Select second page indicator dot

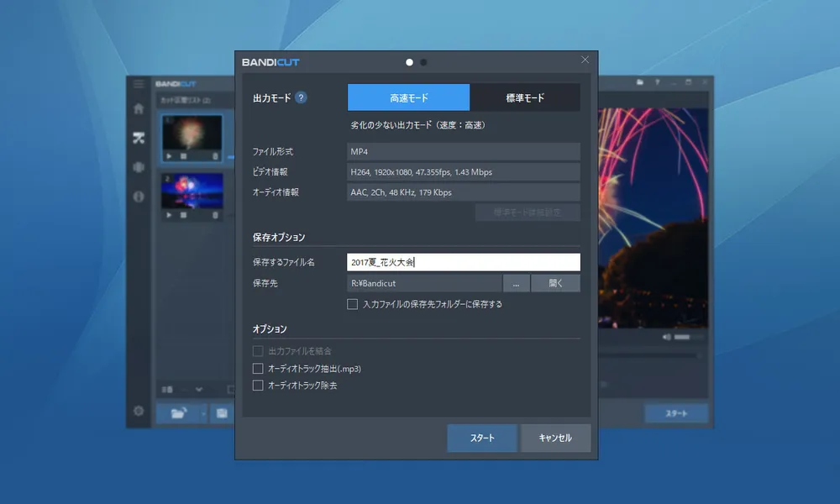pos(423,63)
